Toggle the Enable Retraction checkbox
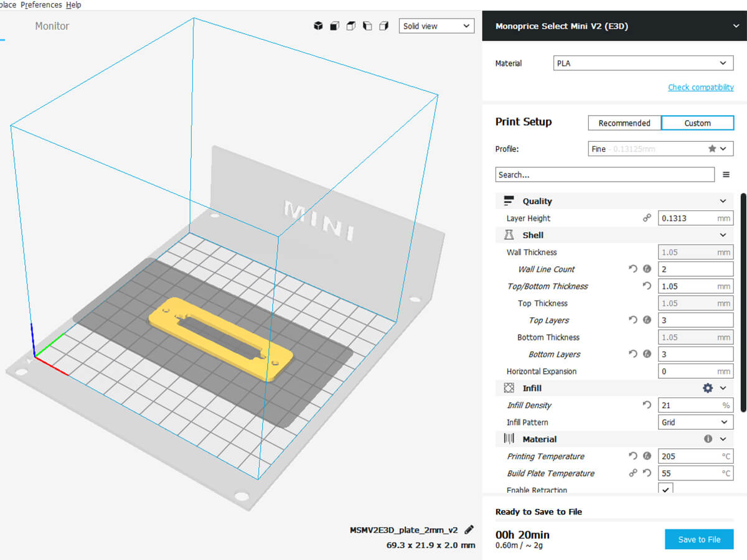The image size is (747, 560). click(665, 490)
